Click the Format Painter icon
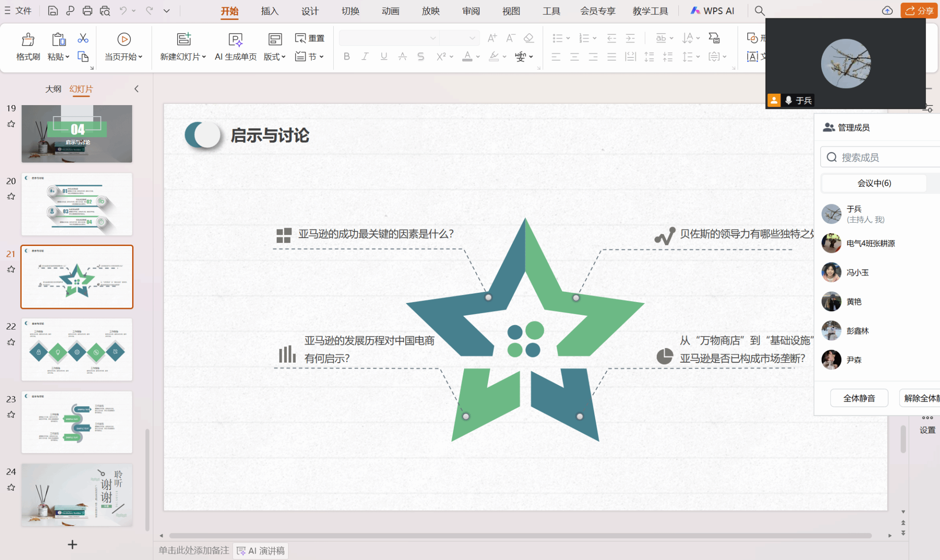This screenshot has width=940, height=560. pos(28,40)
